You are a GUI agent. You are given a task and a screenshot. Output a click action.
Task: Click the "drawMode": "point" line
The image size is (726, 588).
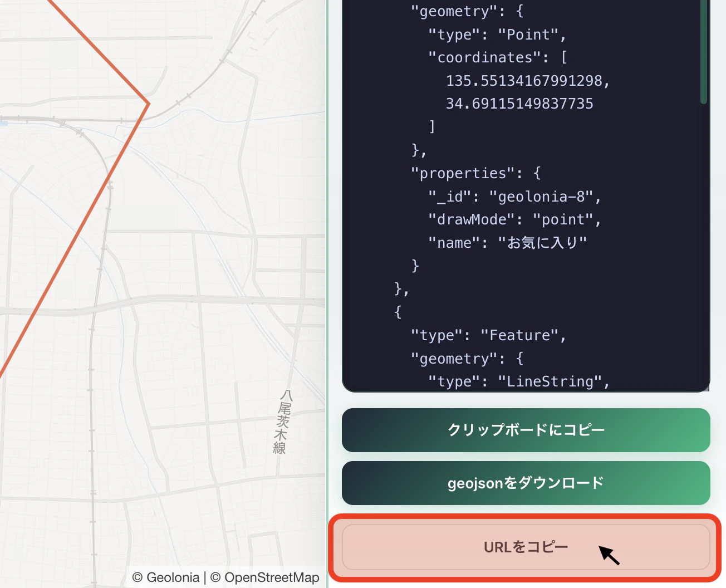coord(515,219)
